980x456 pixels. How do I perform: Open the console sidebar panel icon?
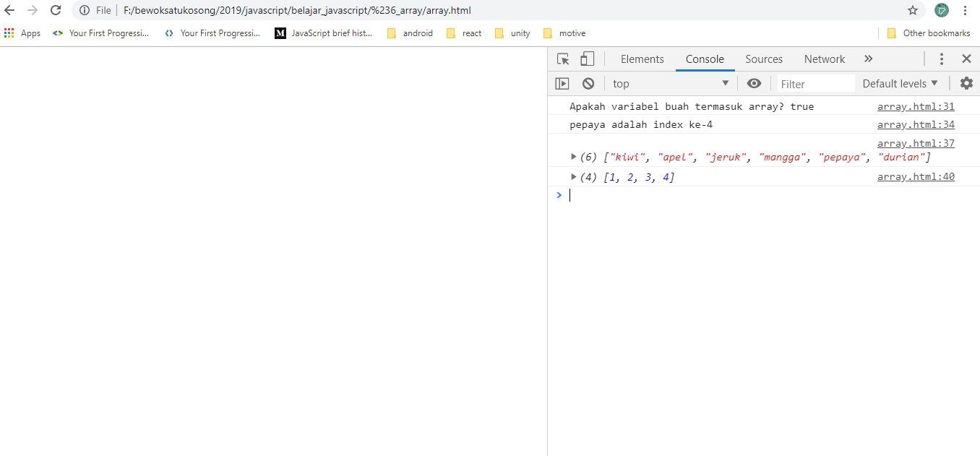(x=562, y=83)
